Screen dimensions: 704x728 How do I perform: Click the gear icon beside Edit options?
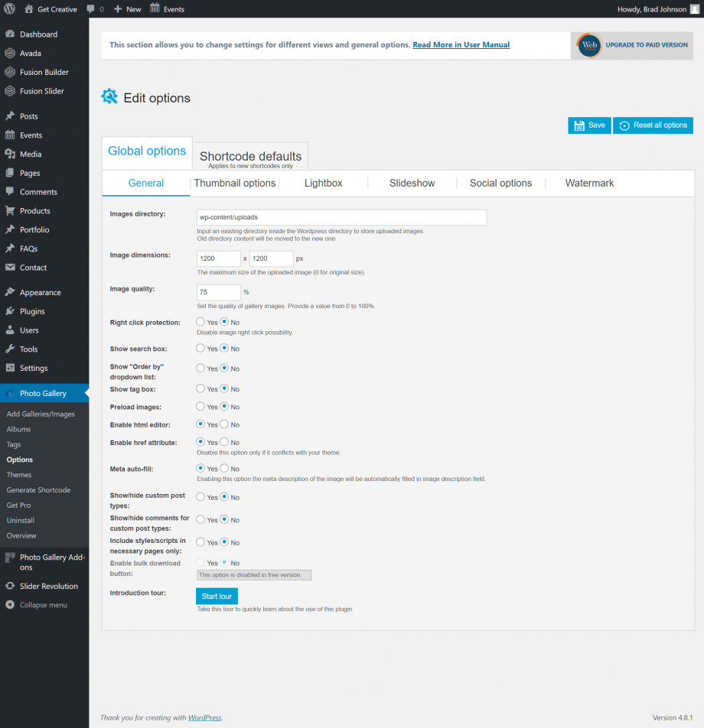(109, 96)
